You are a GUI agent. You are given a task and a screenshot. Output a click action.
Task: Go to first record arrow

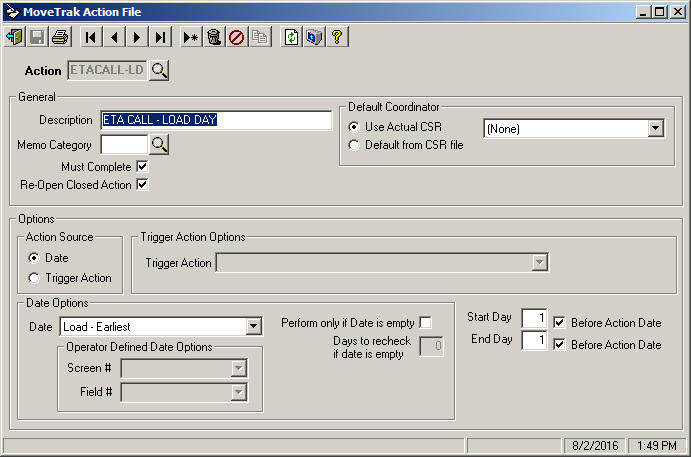pos(91,37)
